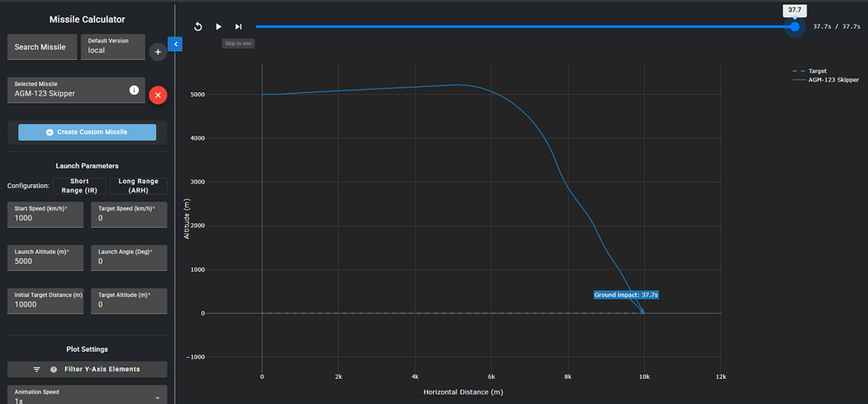The height and width of the screenshot is (404, 868).
Task: Click the skip to end icon
Action: coord(239,27)
